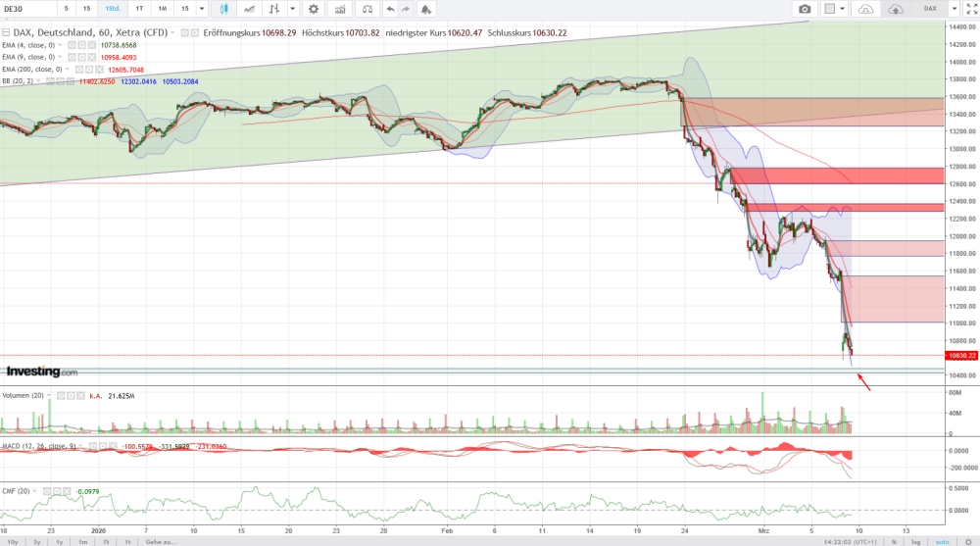Set range to 7t

106,542
